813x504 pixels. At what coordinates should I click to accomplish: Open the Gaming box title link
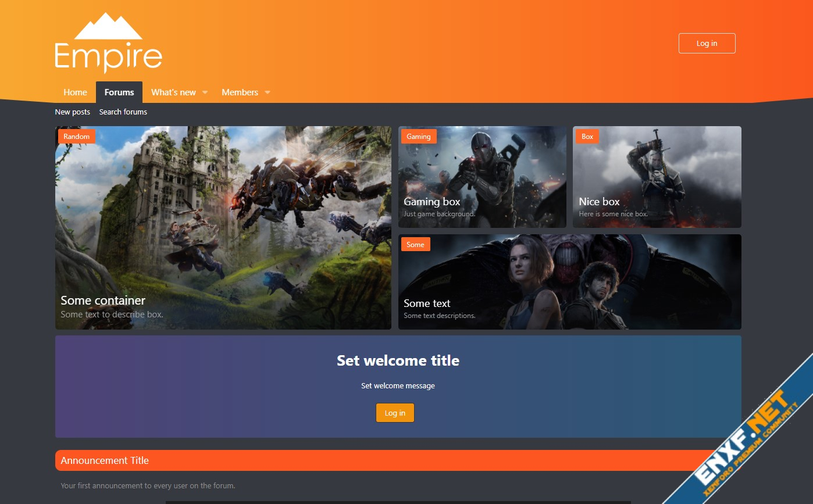coord(432,202)
